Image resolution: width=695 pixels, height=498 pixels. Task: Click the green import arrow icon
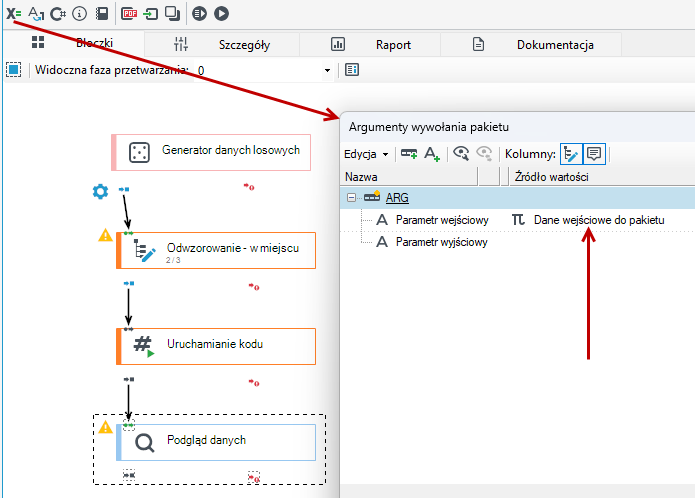(151, 14)
